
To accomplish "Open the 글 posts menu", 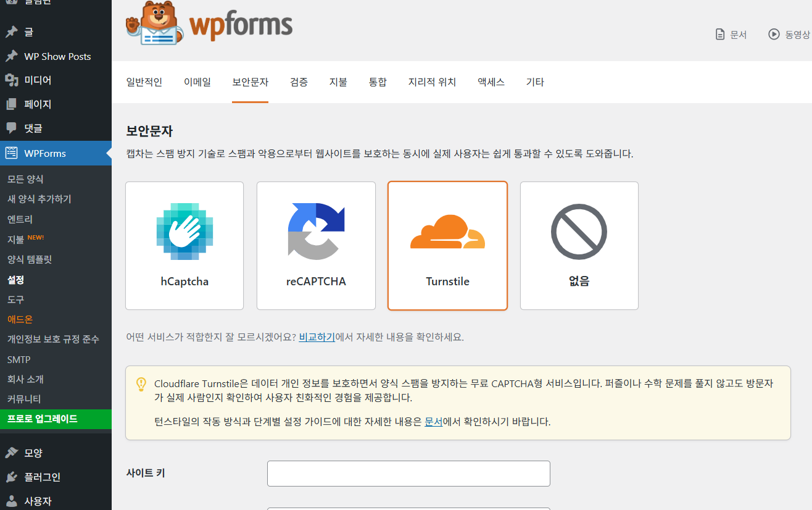I will 56,32.
